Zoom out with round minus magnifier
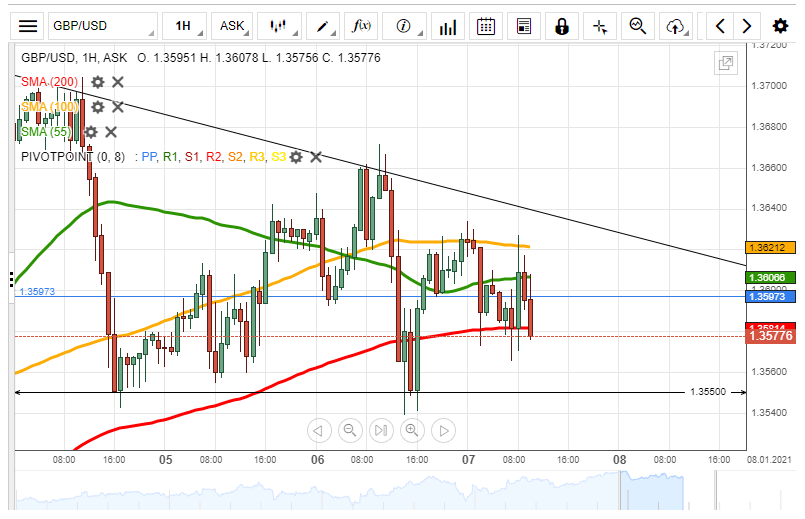The width and height of the screenshot is (805, 519). click(350, 430)
